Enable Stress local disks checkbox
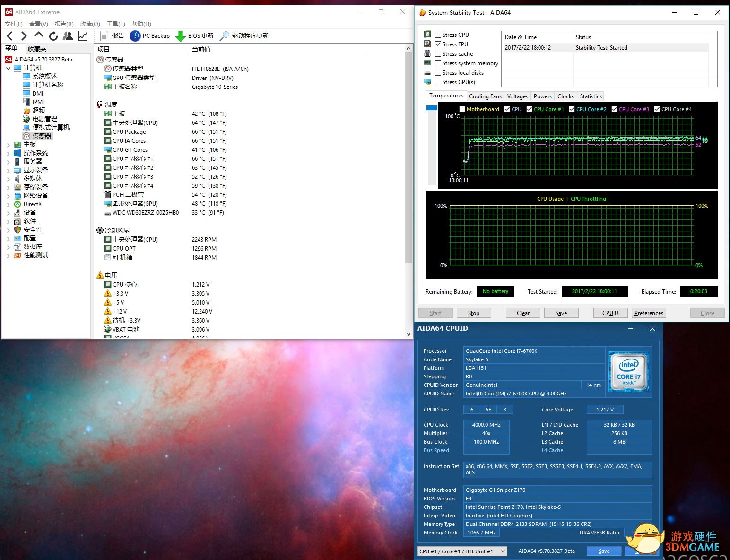 pyautogui.click(x=438, y=72)
